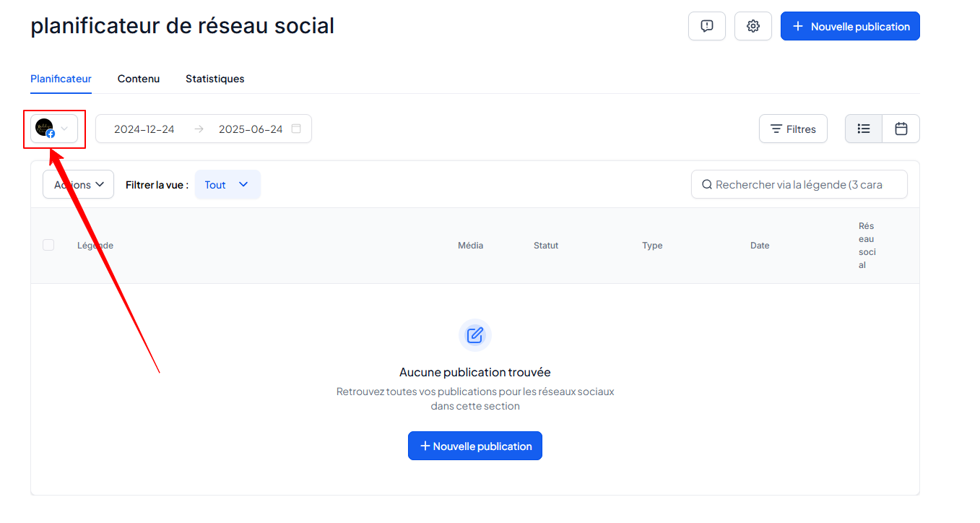This screenshot has width=980, height=523.
Task: Switch to list view icon
Action: 864,129
